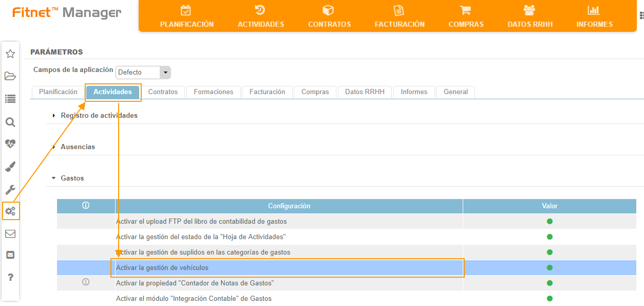This screenshot has width=644, height=306.
Task: Open the magnifier search icon
Action: 10,122
